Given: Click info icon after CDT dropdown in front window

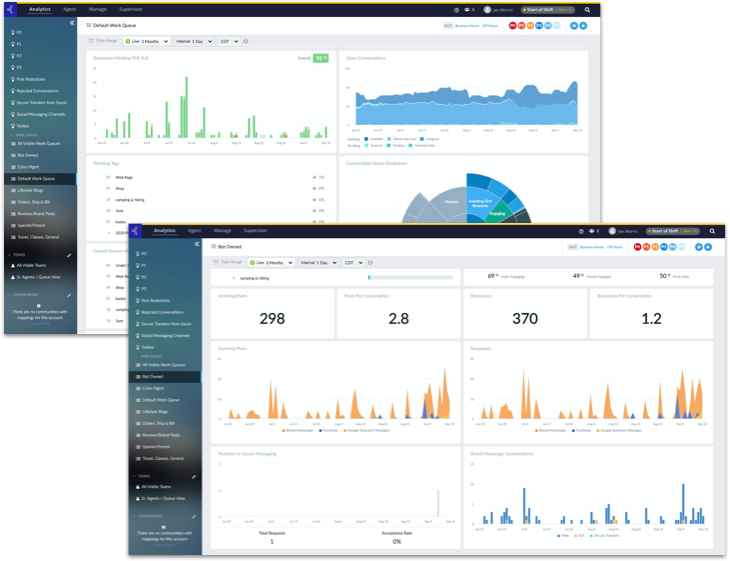Looking at the screenshot, I should coord(371,263).
